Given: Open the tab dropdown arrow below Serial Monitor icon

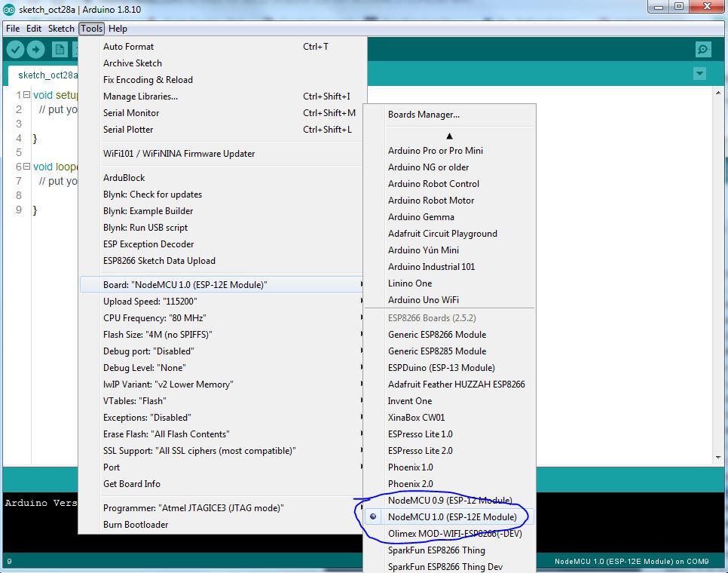Looking at the screenshot, I should pos(699,73).
